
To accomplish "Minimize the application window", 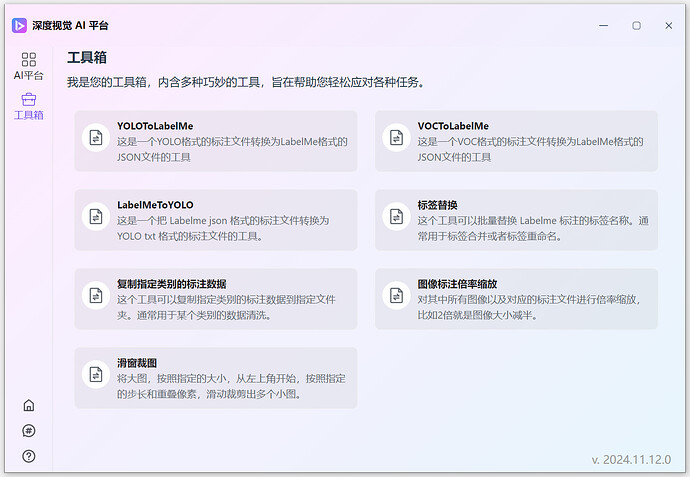I will [604, 26].
